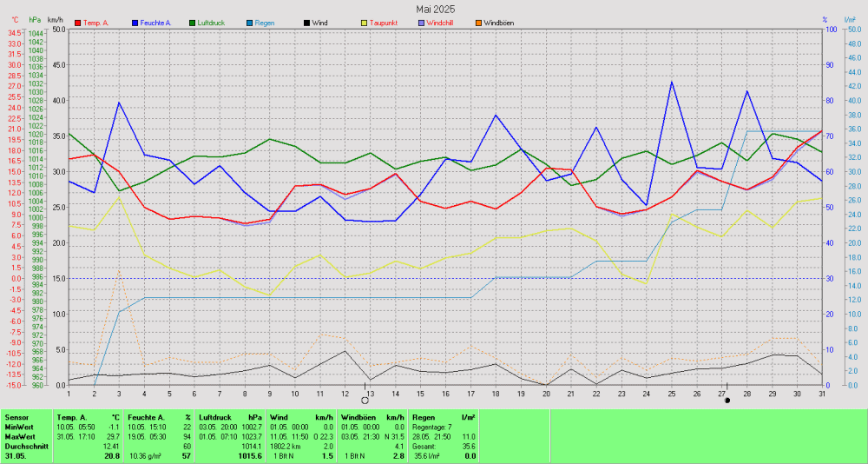Click the 'MaxWert' row label
The width and height of the screenshot is (868, 464).
[x=19, y=436]
